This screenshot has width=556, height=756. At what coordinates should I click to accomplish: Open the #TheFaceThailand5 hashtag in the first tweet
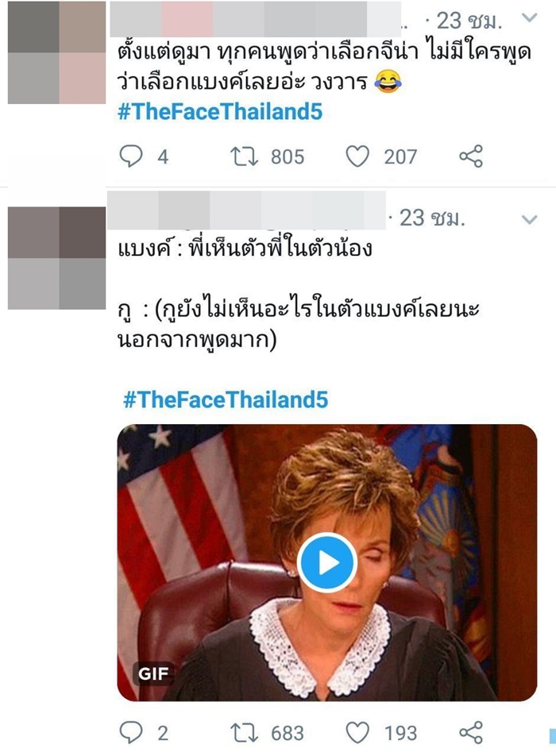tap(222, 113)
